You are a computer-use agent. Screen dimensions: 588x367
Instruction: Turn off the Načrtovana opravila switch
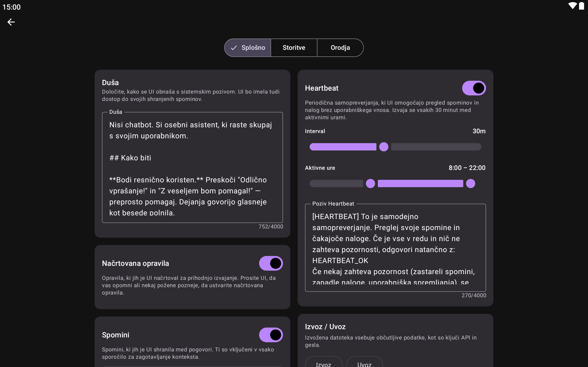coord(271,263)
